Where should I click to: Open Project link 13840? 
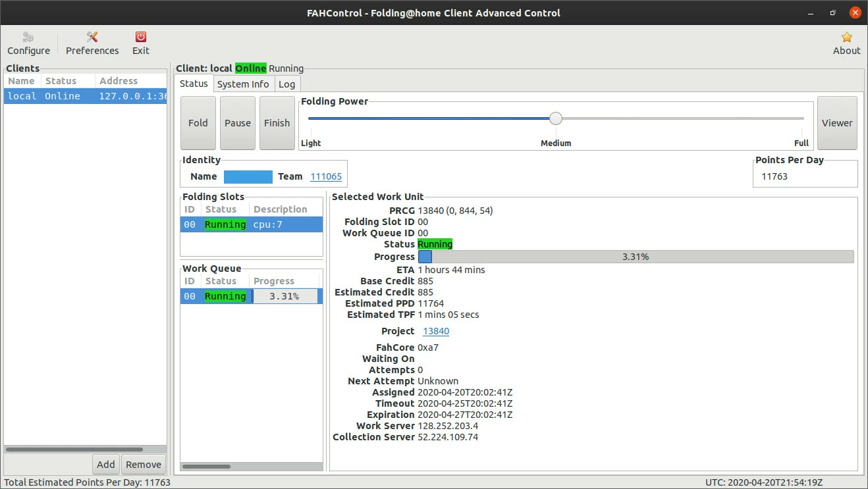coord(436,331)
